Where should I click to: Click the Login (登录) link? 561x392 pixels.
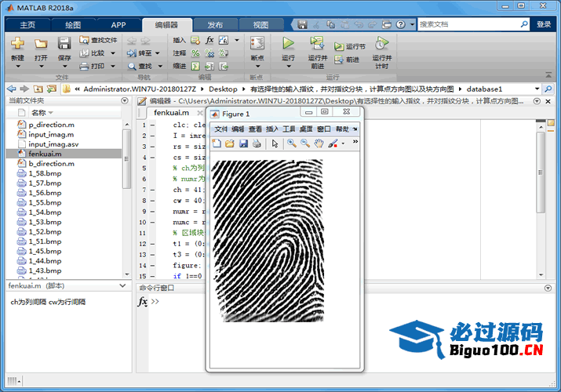(x=544, y=24)
